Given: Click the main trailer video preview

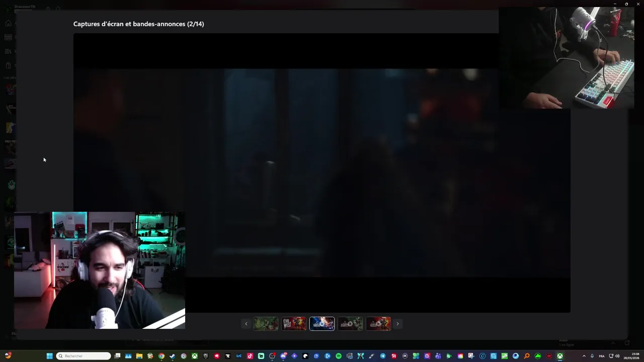Looking at the screenshot, I should 322,173.
